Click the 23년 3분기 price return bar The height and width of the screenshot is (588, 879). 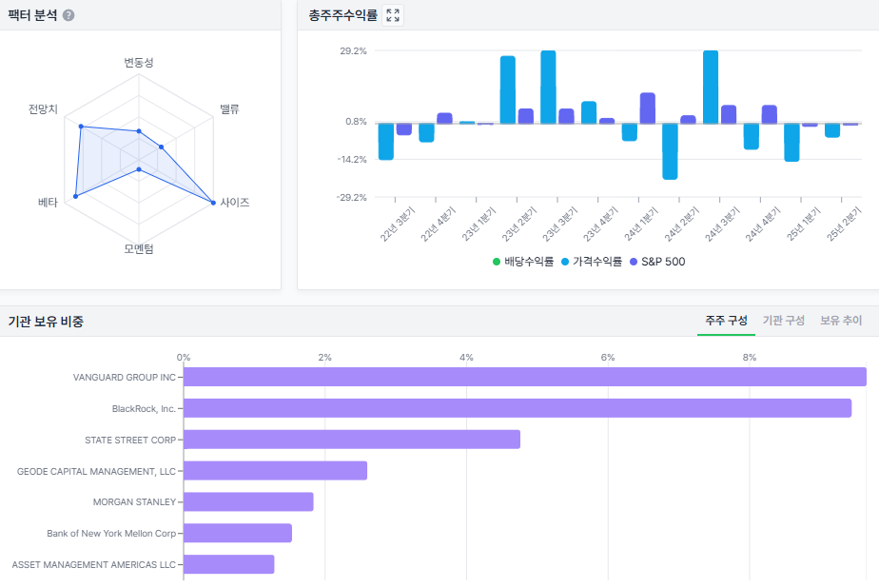coord(548,87)
